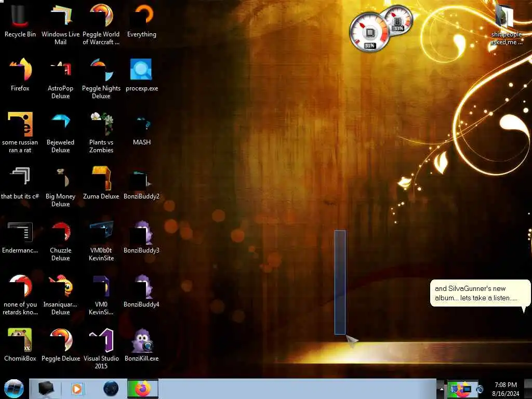532x399 pixels.
Task: Select the Endermanc... desktop icon
Action: coord(20,237)
